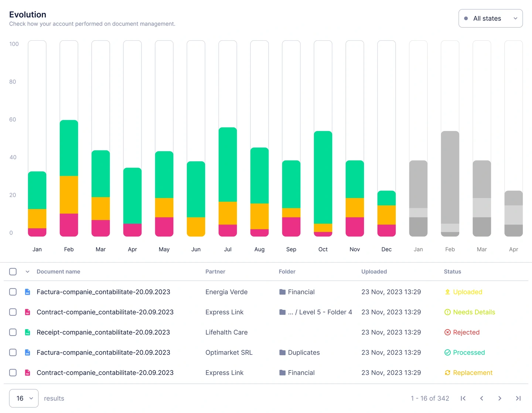Click the Duplicates folder icon
This screenshot has height=413, width=532.
pos(282,353)
